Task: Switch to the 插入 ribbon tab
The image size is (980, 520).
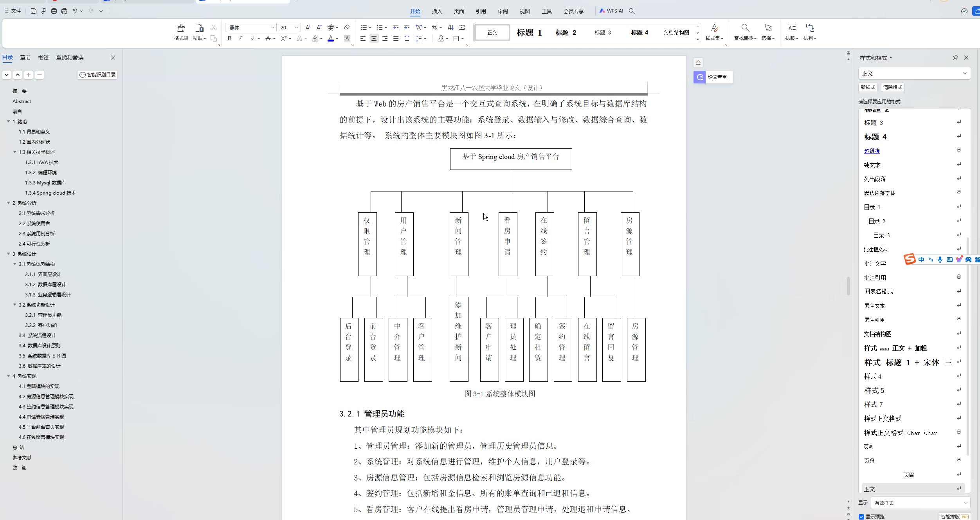Action: click(x=437, y=11)
